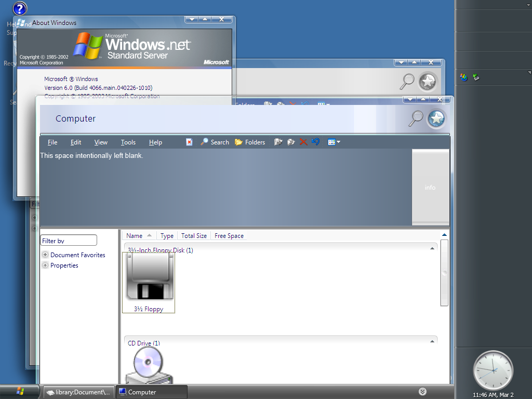Click the Windows flag icon in About Windows title
The width and height of the screenshot is (532, 399).
pos(21,23)
